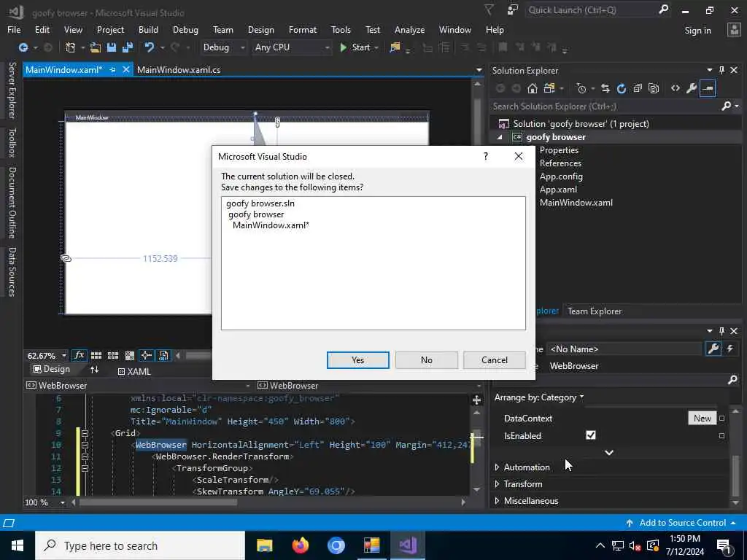Close the MainWindow.xaml* tab
The image size is (747, 560).
[125, 69]
